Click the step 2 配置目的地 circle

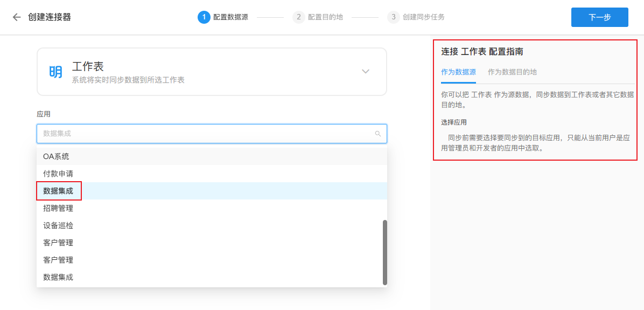pos(298,17)
